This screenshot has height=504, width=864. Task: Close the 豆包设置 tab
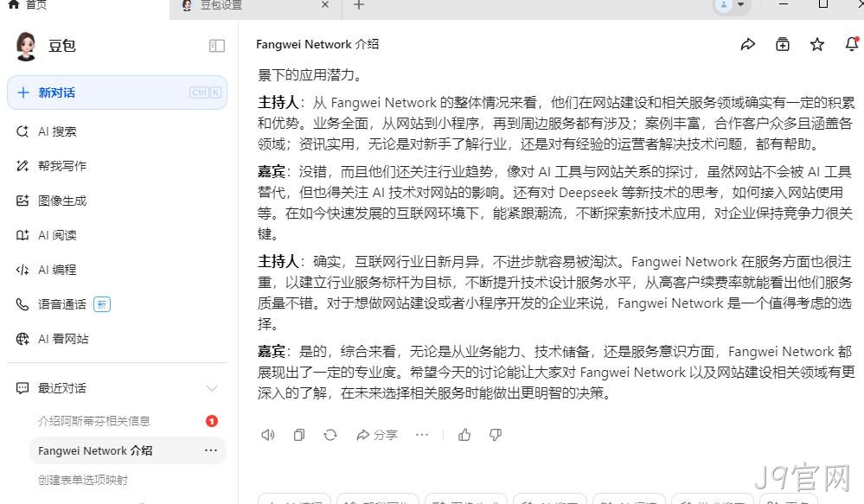[x=325, y=5]
